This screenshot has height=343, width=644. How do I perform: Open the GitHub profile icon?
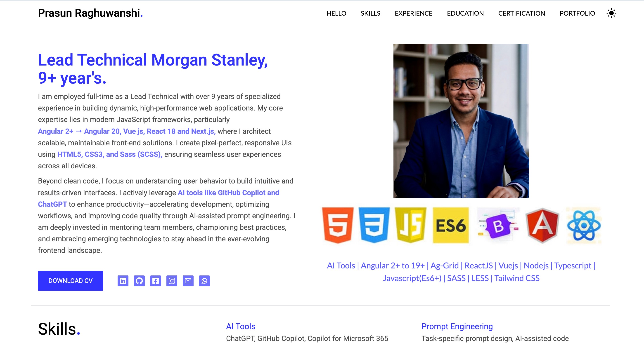click(x=139, y=281)
